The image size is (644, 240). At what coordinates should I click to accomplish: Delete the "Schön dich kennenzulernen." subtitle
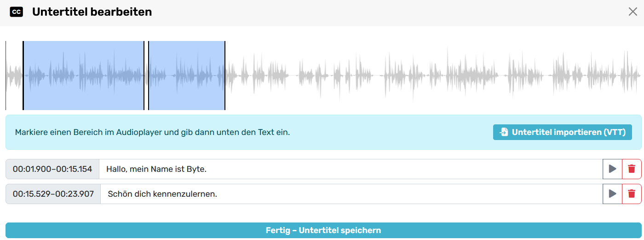[632, 194]
